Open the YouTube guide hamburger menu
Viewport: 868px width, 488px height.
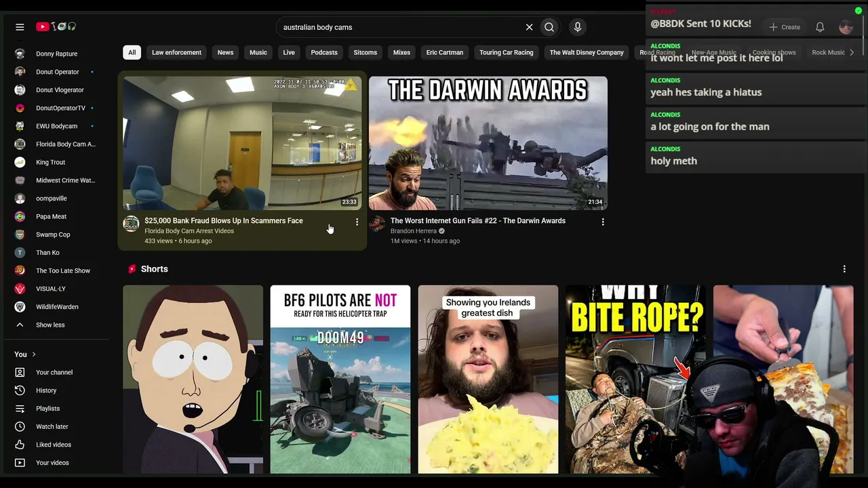[20, 27]
